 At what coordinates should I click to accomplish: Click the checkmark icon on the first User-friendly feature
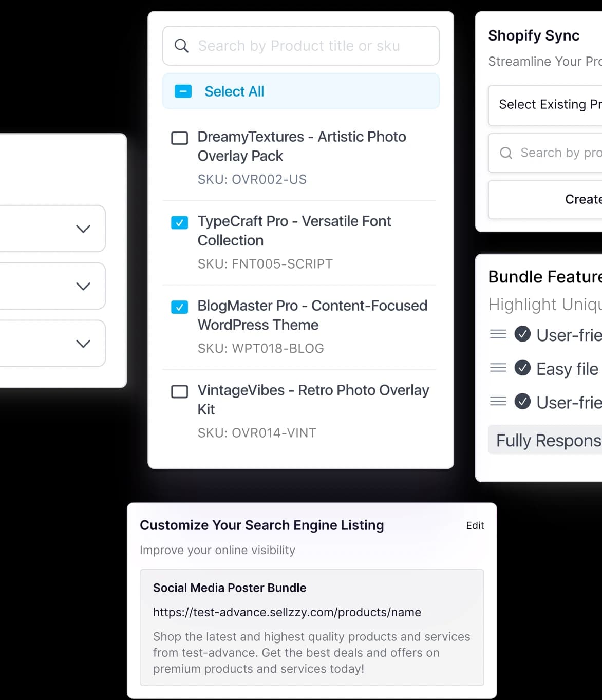[522, 334]
